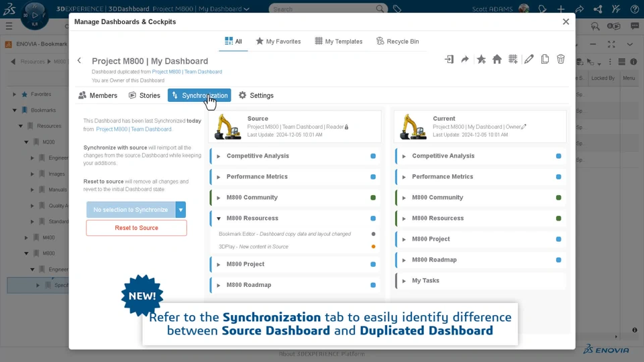Click the share arrow icon in dialog toolbar
644x362 pixels.
[x=465, y=59]
